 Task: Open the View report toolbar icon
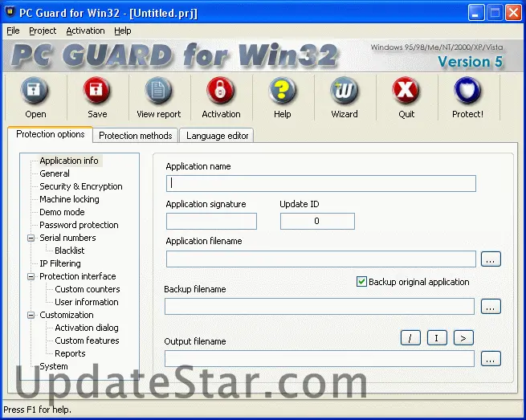158,90
